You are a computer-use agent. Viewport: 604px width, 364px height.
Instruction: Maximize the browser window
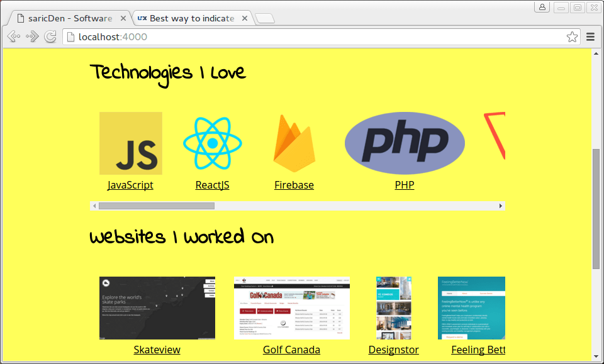(578, 8)
